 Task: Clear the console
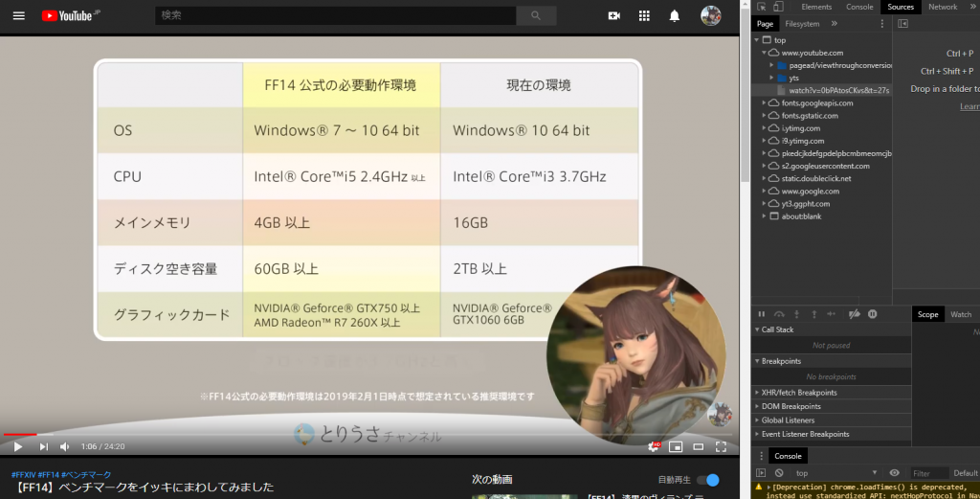click(779, 473)
